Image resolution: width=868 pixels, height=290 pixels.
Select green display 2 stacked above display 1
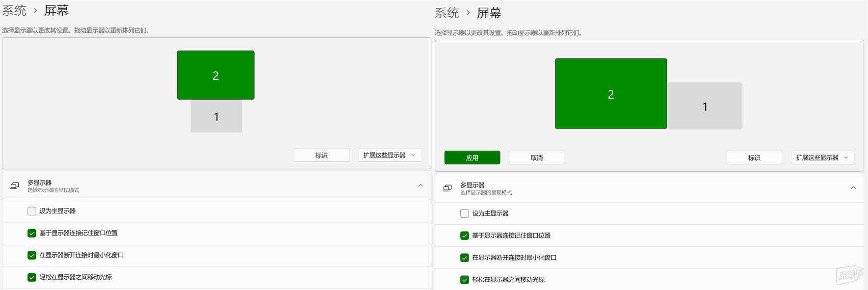[x=215, y=75]
